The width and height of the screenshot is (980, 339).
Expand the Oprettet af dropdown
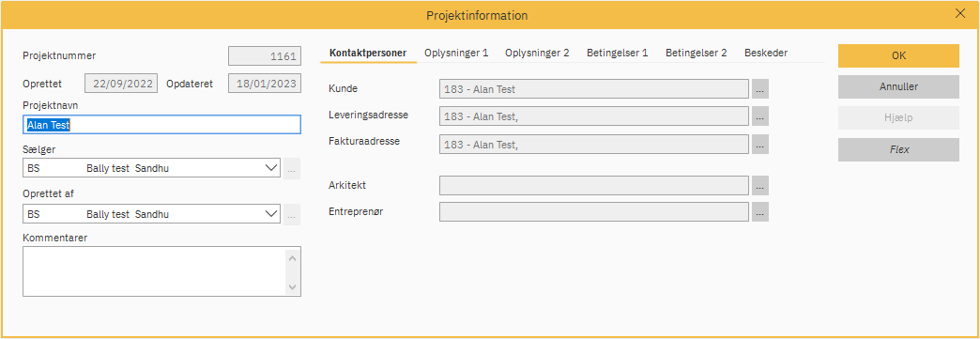[x=271, y=214]
